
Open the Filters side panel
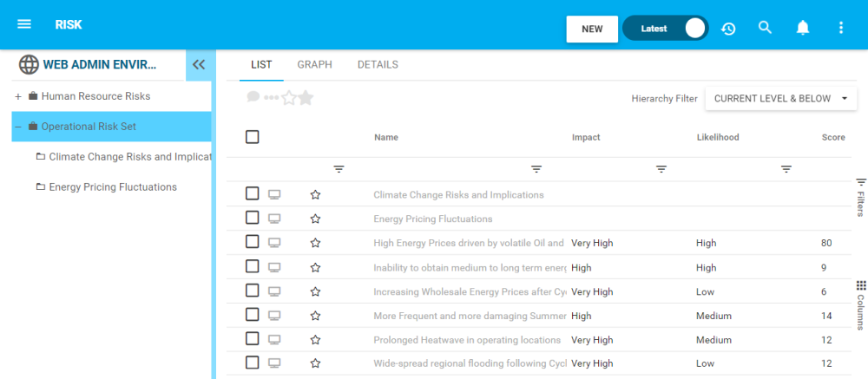(861, 198)
